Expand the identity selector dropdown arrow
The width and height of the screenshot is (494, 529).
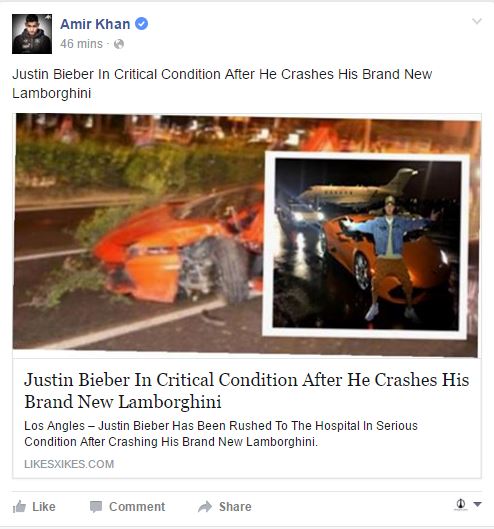[477, 504]
